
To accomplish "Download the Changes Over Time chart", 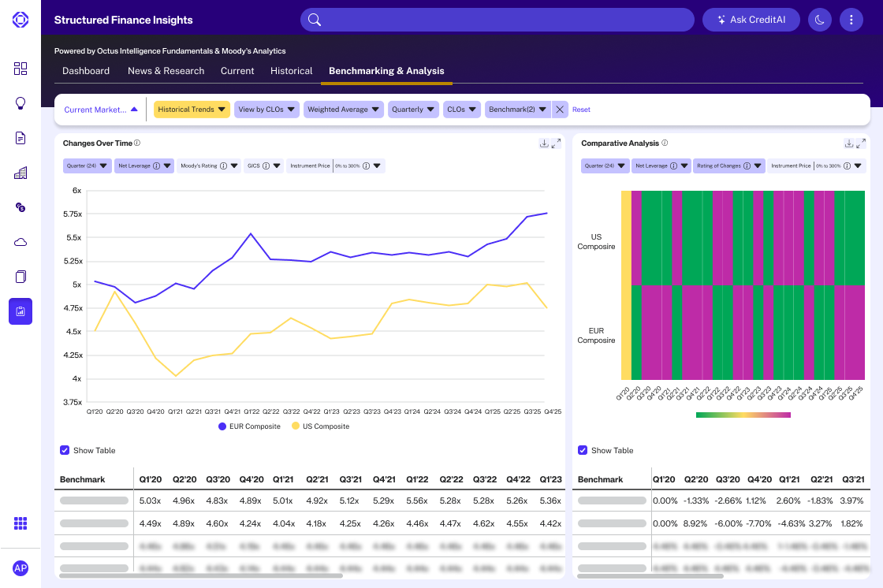I will (x=544, y=143).
